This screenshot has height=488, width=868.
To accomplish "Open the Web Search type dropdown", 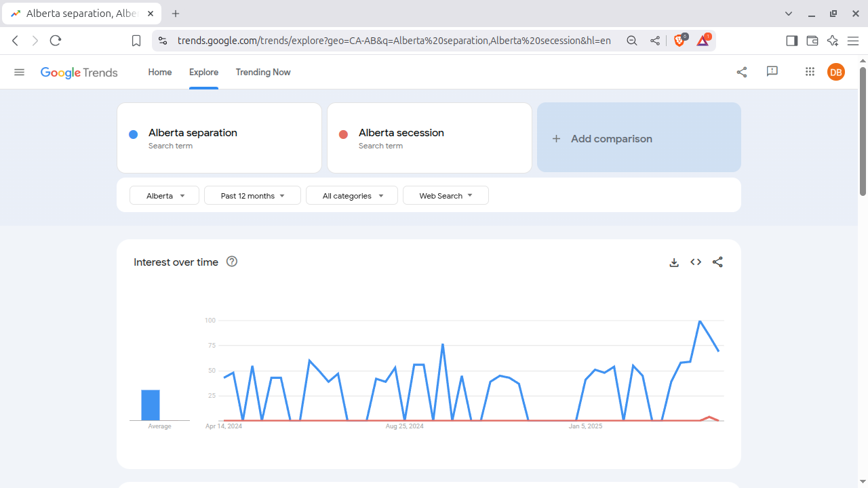I will (x=446, y=196).
